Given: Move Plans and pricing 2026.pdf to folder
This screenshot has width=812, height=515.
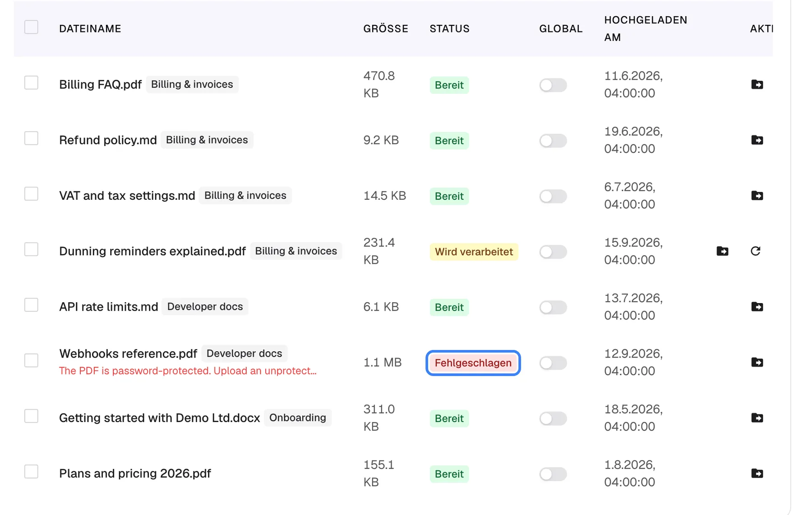Looking at the screenshot, I should click(757, 473).
